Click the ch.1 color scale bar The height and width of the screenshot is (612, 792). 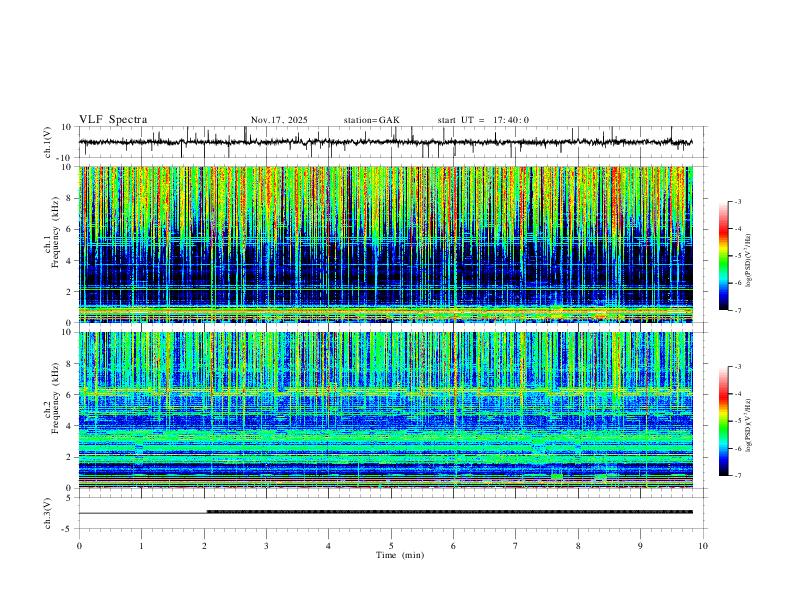723,256
